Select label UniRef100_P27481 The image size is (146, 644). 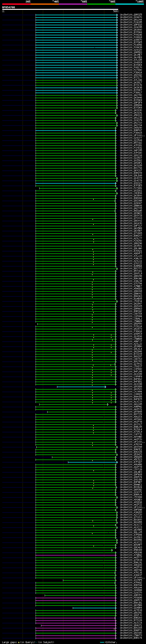coord(131,188)
